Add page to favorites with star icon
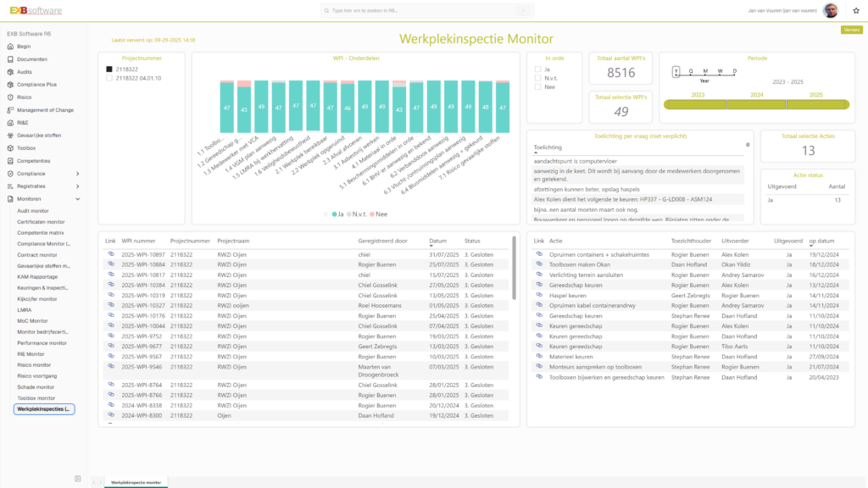Screen dimensions: 868x488 (x=856, y=10)
